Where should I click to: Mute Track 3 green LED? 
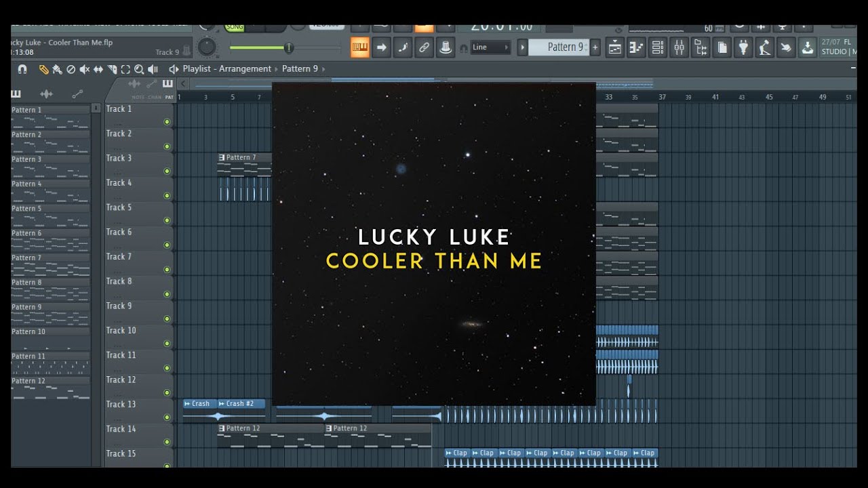point(167,171)
